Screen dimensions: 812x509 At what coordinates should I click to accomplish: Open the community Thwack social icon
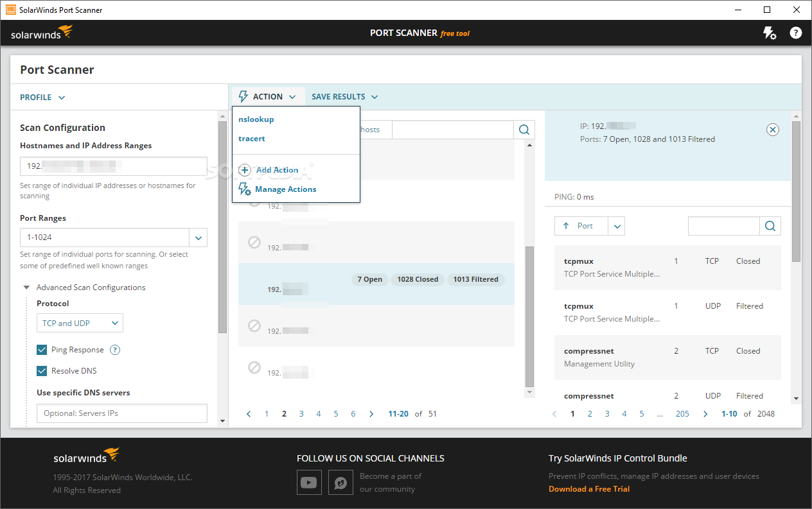(340, 482)
